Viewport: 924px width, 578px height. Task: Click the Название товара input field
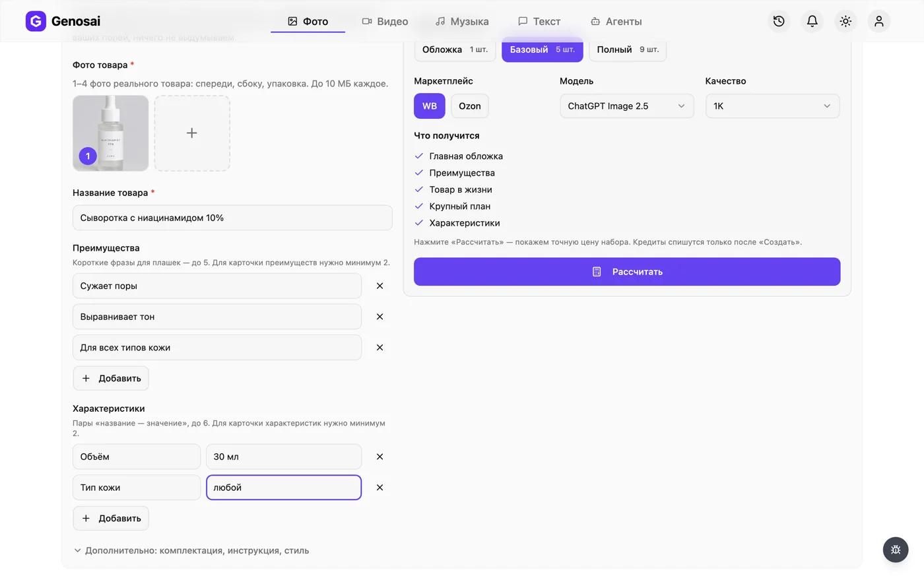pyautogui.click(x=232, y=218)
